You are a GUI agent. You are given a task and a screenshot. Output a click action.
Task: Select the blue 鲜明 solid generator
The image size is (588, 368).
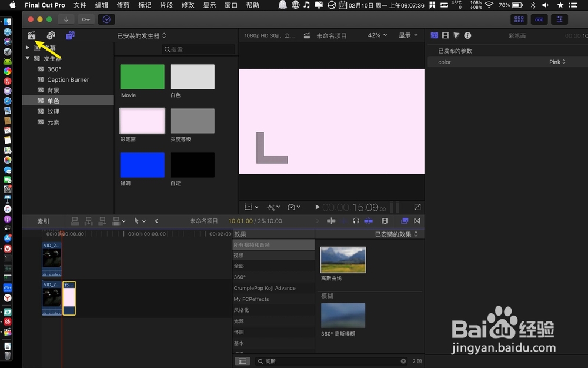142,165
